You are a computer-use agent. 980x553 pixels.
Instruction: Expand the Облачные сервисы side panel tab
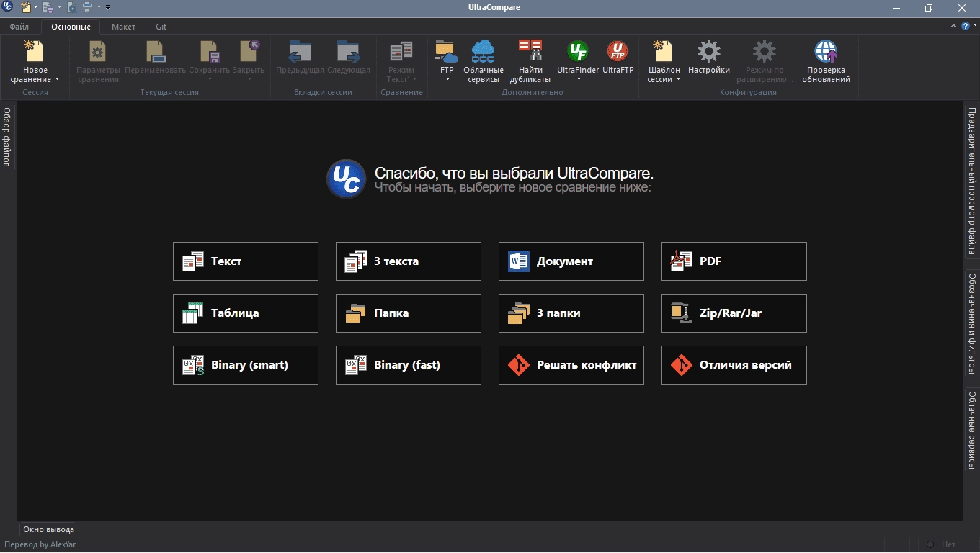pyautogui.click(x=972, y=431)
